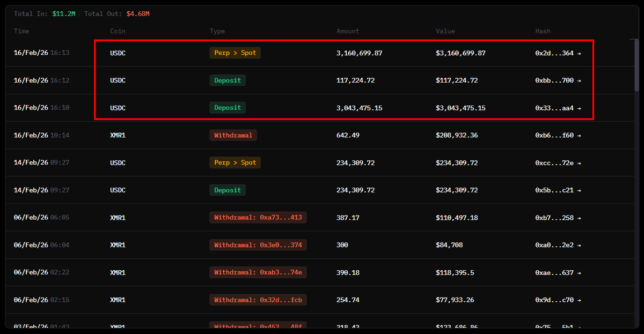Open transaction hash 0xcc...72e link
The width and height of the screenshot is (644, 334).
coord(558,162)
